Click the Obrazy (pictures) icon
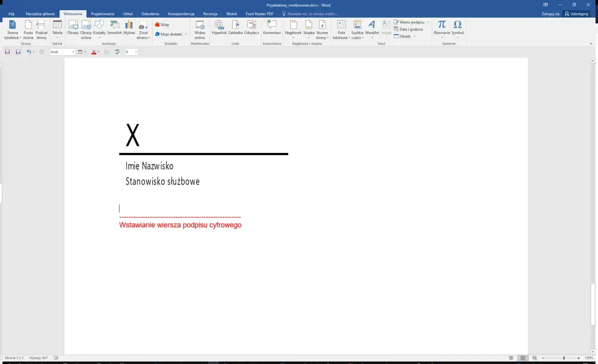Image resolution: width=598 pixels, height=364 pixels. pos(73,28)
